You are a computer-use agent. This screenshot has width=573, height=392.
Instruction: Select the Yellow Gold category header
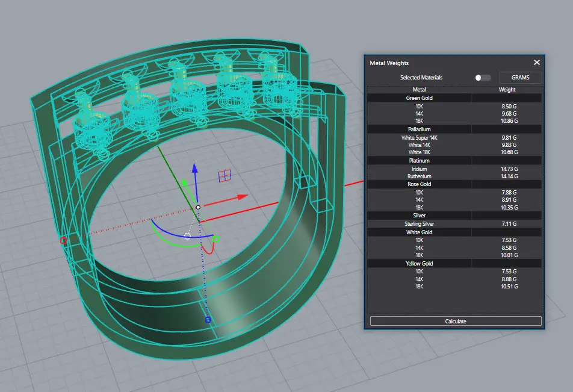[x=420, y=263]
